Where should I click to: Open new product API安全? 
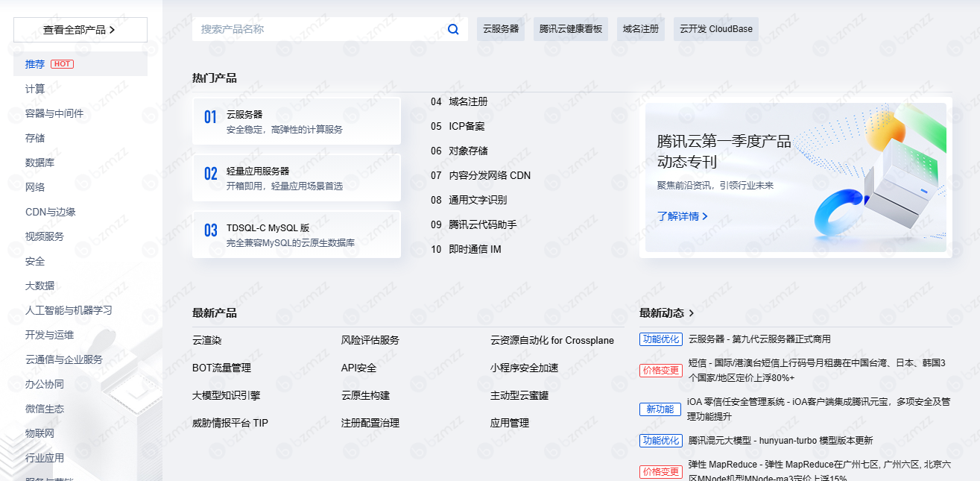tap(358, 368)
